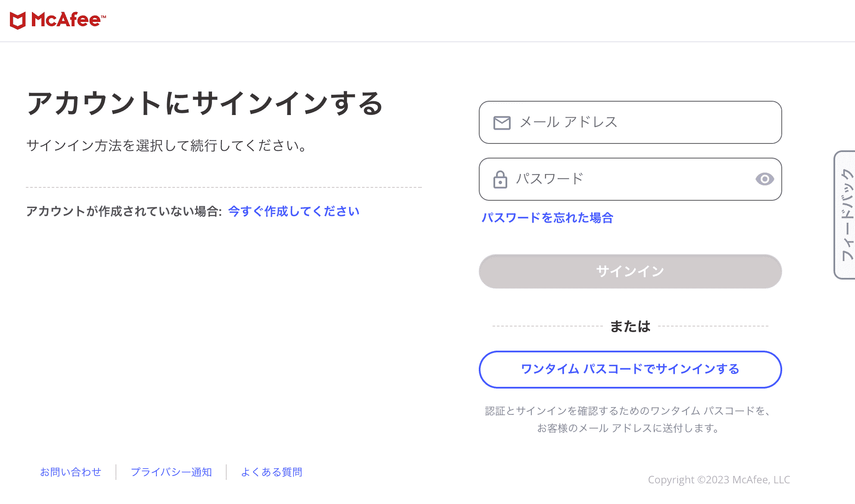Image resolution: width=855 pixels, height=504 pixels.
Task: Open the よくある質問 footer link
Action: 271,472
